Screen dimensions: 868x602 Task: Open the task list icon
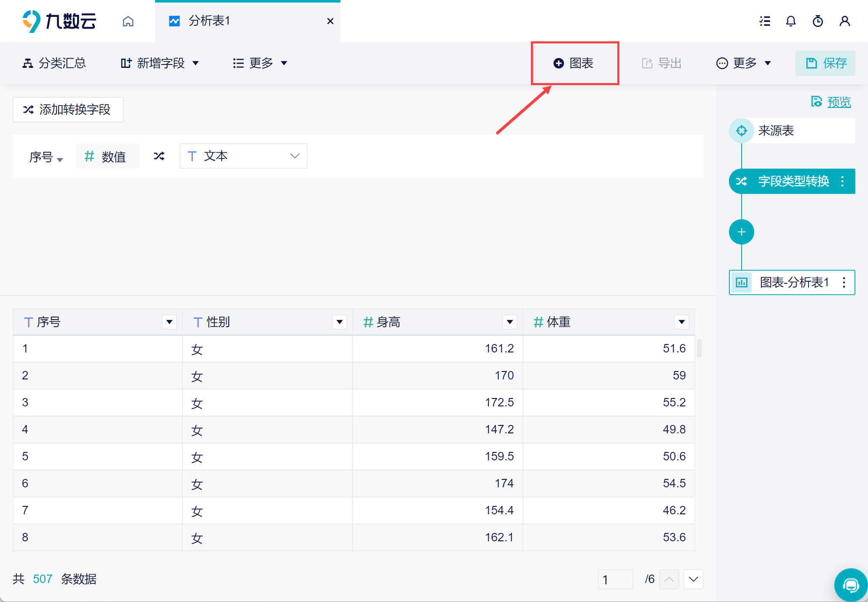765,21
